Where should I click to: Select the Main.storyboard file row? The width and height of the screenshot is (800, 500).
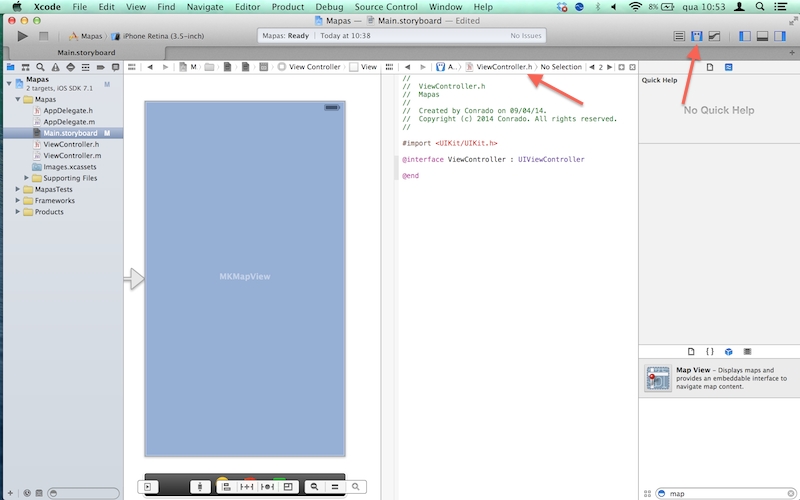point(63,133)
